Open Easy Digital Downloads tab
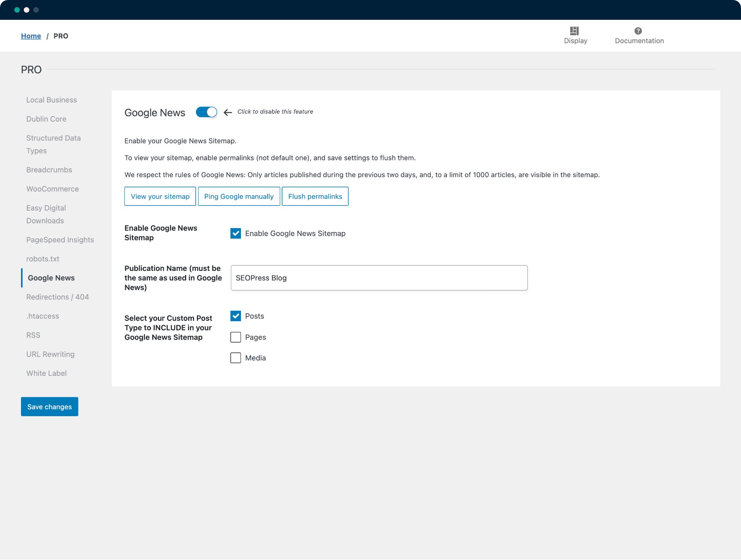 tap(46, 214)
